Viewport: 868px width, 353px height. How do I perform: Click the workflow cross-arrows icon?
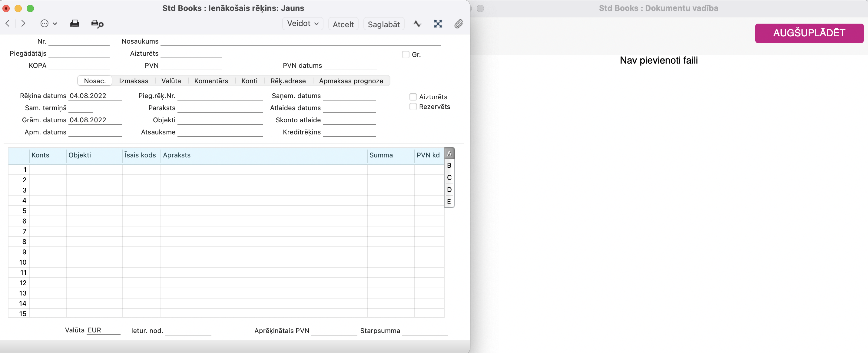(438, 24)
